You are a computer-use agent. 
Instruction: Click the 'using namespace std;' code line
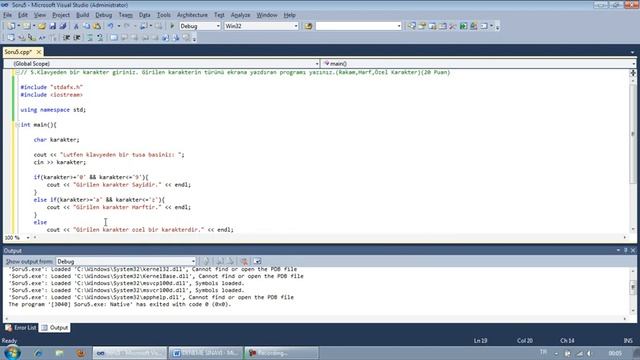click(x=53, y=110)
